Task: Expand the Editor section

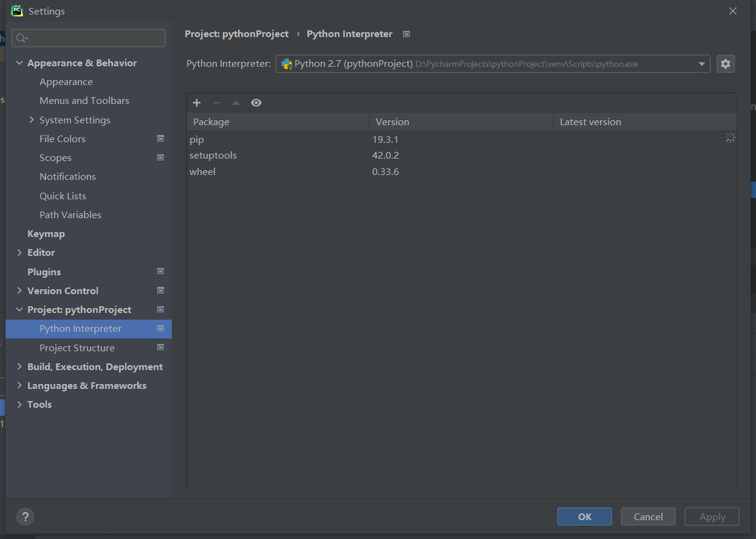Action: 19,252
